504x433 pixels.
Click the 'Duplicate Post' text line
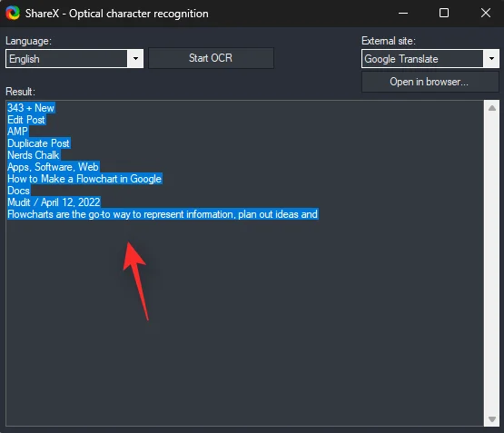coord(38,143)
